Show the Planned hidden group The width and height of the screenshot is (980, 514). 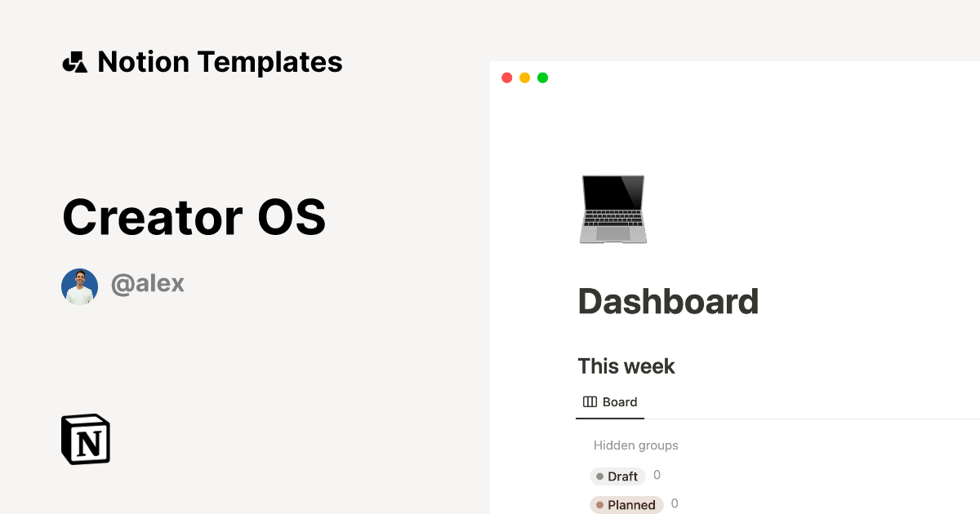coord(626,504)
